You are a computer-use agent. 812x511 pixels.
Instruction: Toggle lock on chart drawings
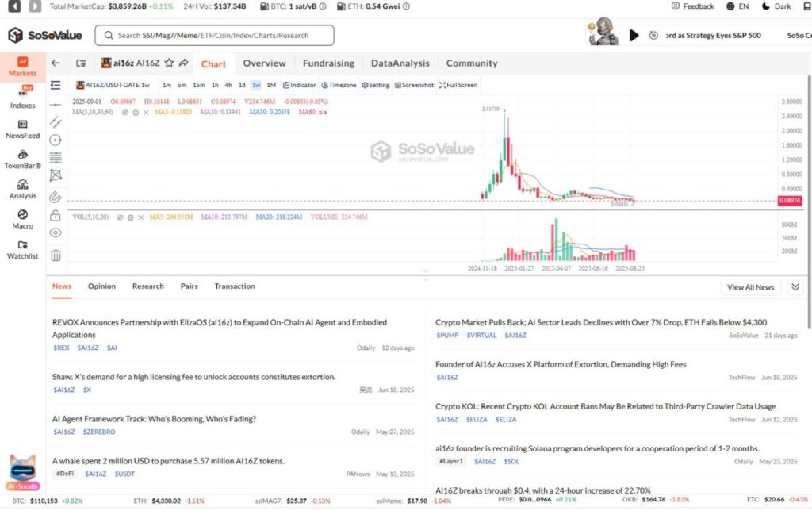56,215
